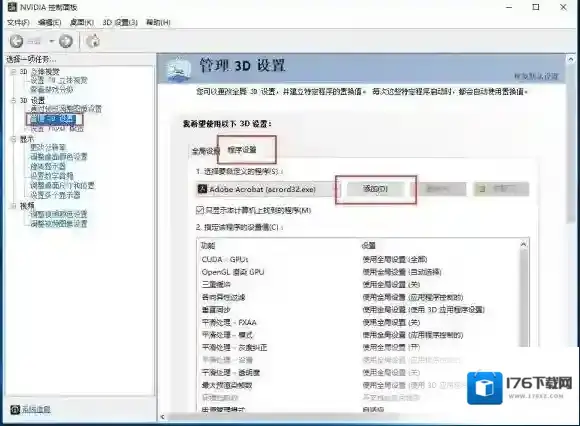The width and height of the screenshot is (580, 426).
Task: Select 调整视频颜色设置 tree item
Action: pos(59,214)
